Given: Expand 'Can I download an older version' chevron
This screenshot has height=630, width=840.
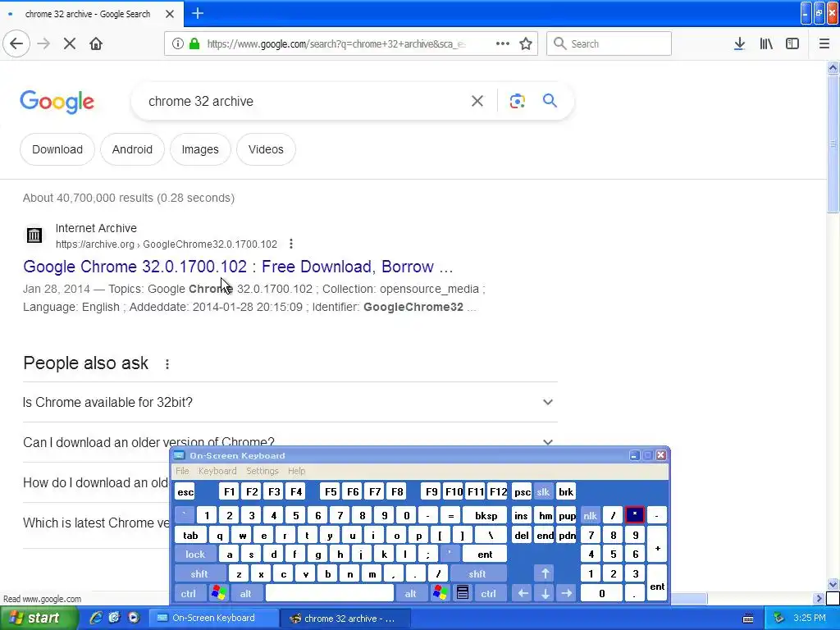Looking at the screenshot, I should click(547, 442).
